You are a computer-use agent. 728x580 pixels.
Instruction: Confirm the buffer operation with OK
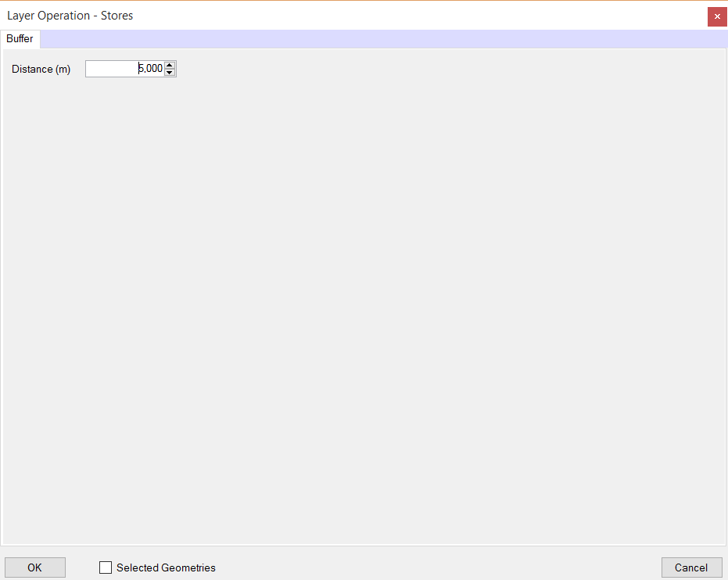point(34,567)
